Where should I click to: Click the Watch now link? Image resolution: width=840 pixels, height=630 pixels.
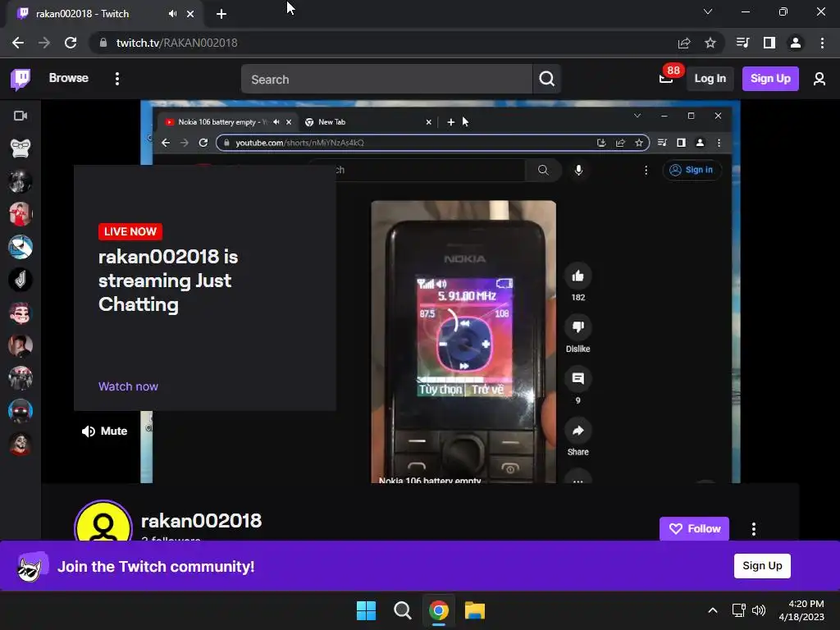pyautogui.click(x=128, y=387)
